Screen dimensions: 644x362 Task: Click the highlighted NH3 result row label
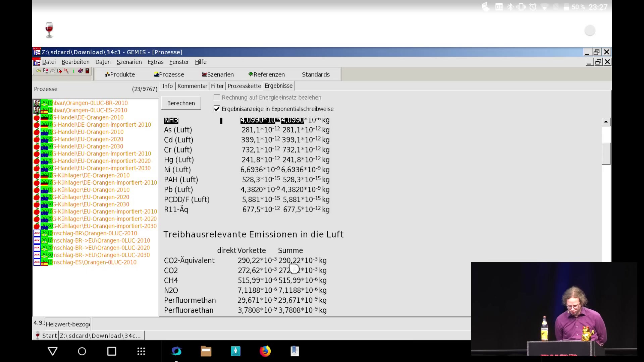(171, 120)
